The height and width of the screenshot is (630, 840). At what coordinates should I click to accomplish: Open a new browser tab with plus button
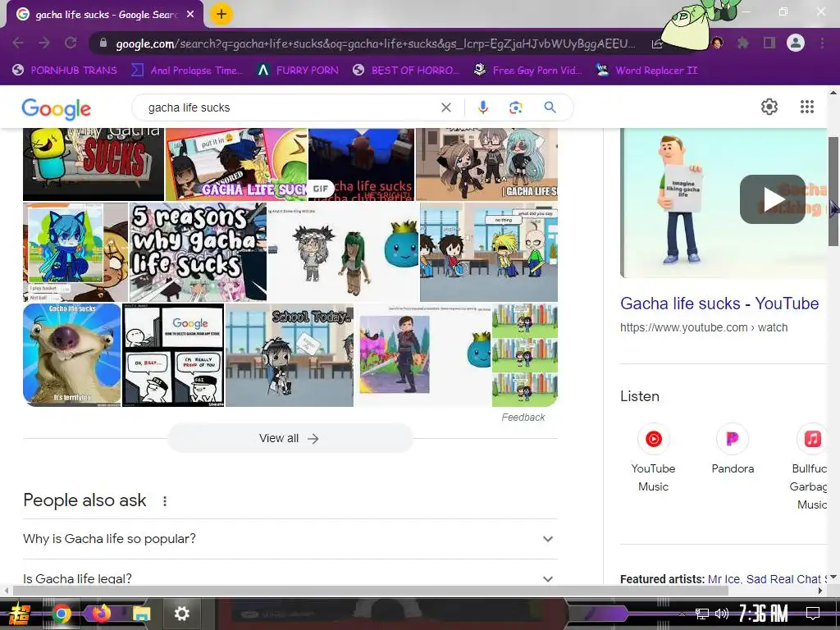(221, 14)
